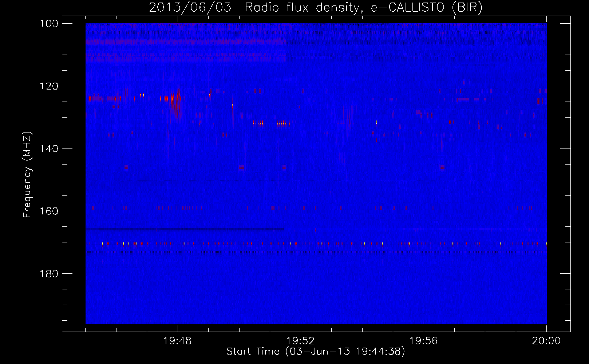Click the 120 frequency tick label

point(49,86)
